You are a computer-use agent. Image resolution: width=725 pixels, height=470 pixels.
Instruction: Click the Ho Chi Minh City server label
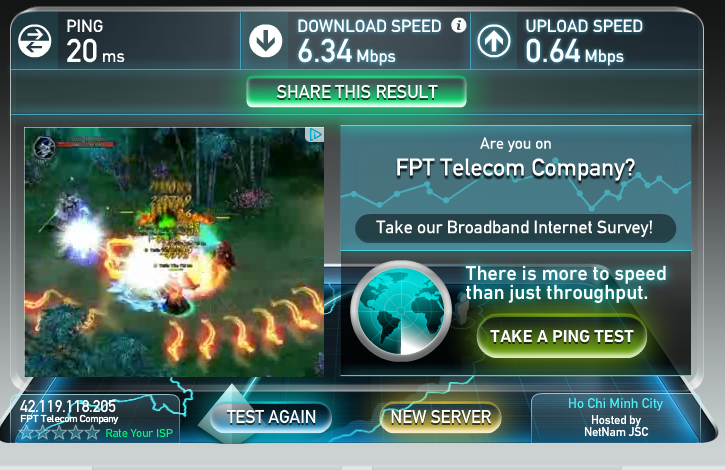coord(615,404)
